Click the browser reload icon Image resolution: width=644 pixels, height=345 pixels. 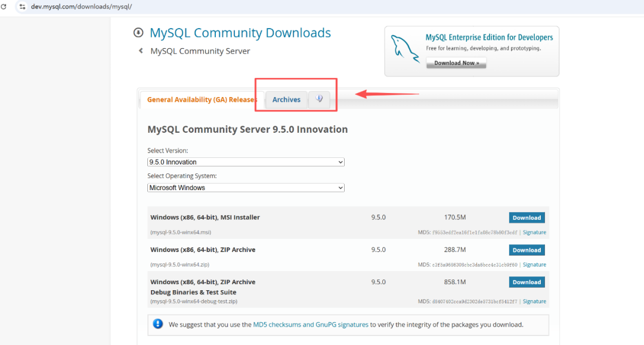[x=4, y=7]
